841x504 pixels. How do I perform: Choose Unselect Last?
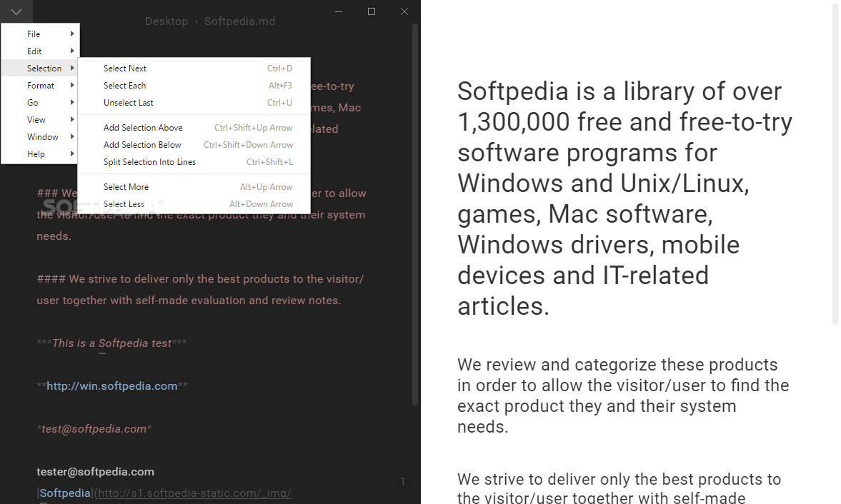tap(194, 102)
